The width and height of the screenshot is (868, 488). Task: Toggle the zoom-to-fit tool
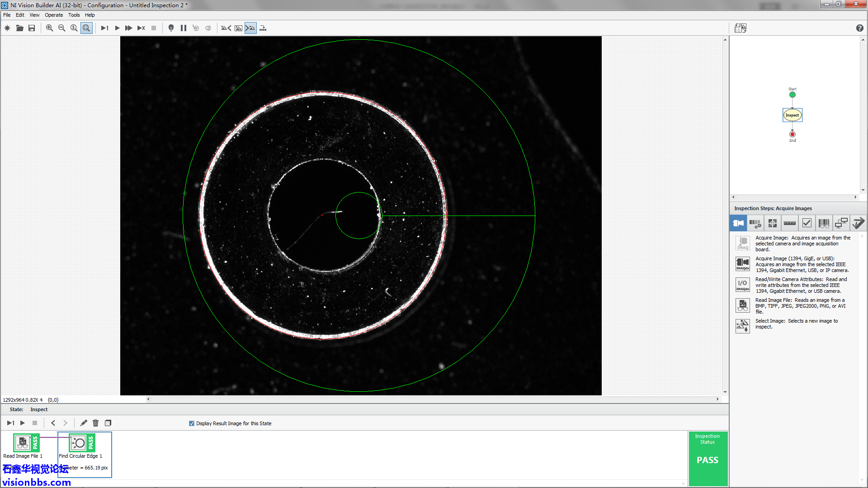[86, 28]
